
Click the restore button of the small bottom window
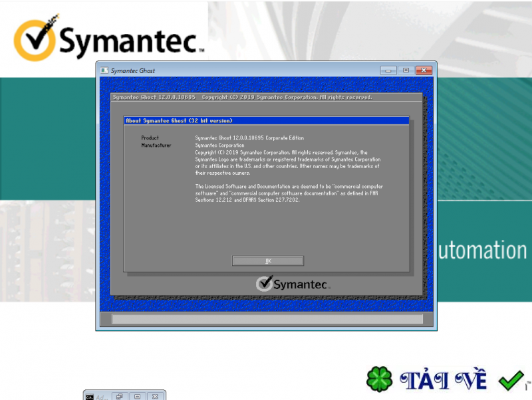tap(120, 396)
